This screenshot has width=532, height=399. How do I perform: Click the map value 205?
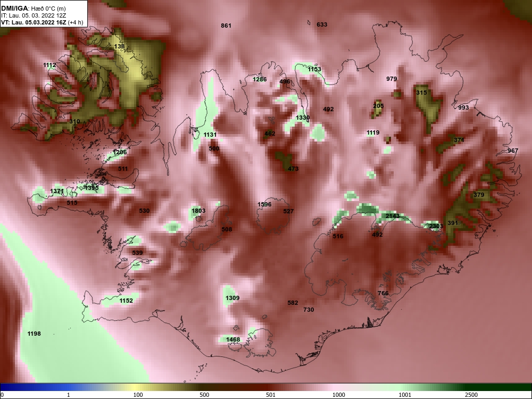[378, 106]
